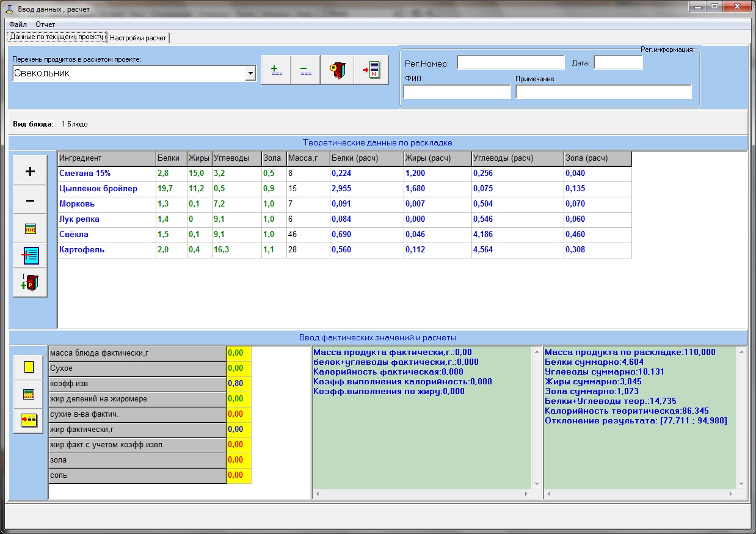Click the жир фактически,г value cell
This screenshot has width=756, height=534.
click(239, 430)
